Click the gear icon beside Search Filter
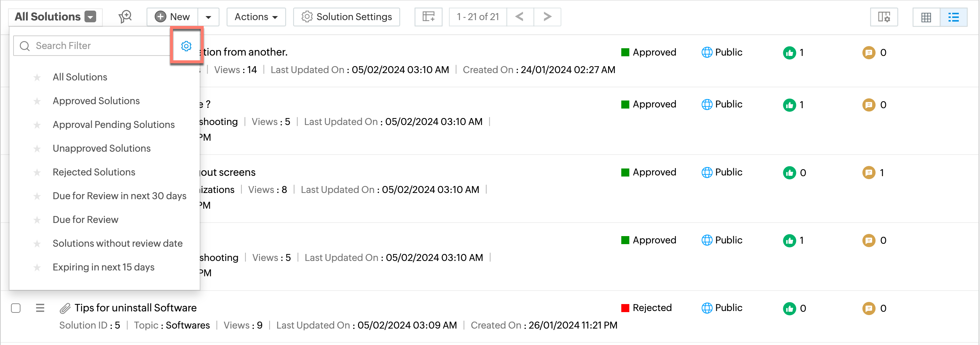 tap(186, 46)
